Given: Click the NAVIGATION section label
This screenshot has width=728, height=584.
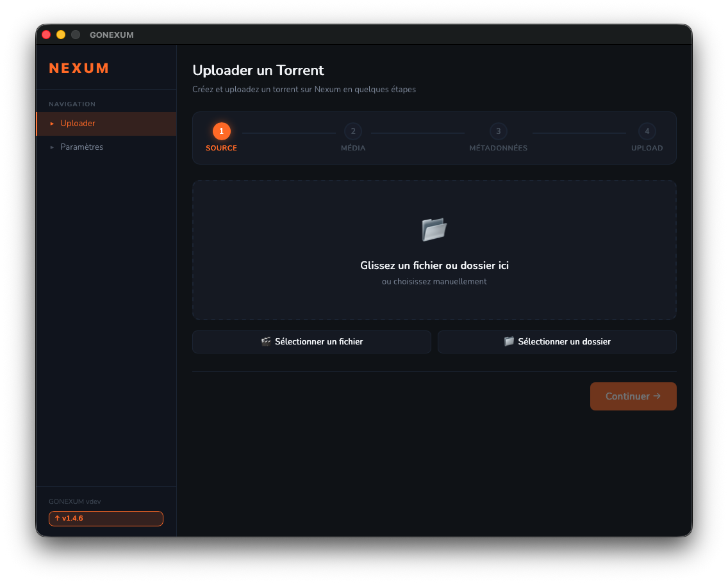Looking at the screenshot, I should [x=72, y=104].
